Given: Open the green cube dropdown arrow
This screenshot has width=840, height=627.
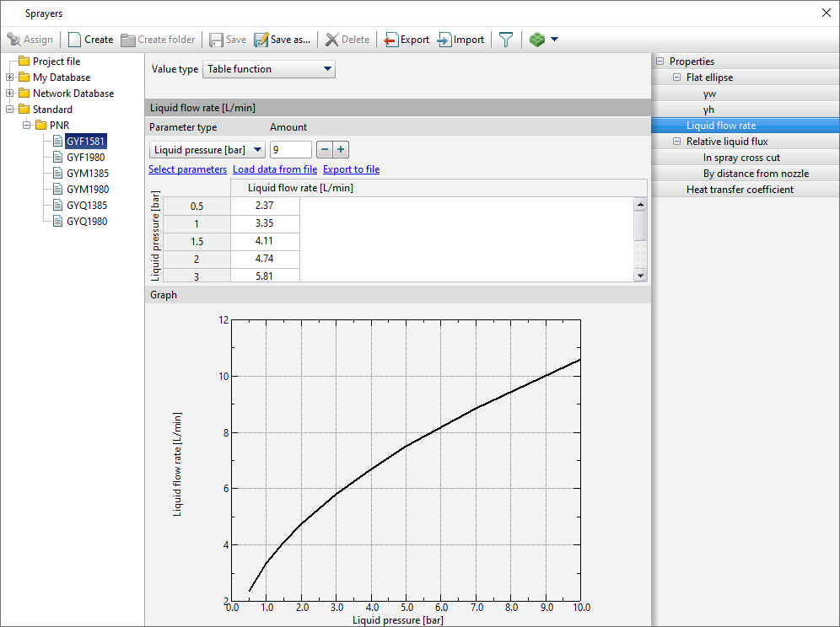Looking at the screenshot, I should (x=554, y=40).
